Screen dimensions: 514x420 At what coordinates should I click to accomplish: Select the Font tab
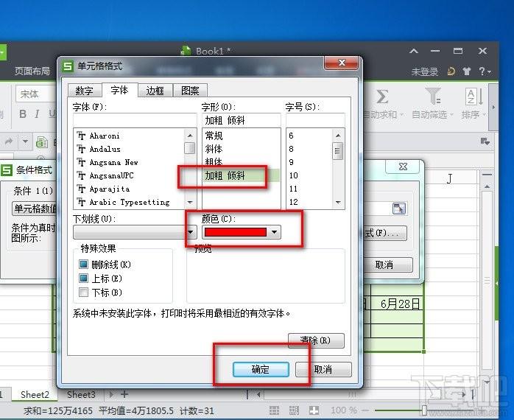tap(119, 90)
